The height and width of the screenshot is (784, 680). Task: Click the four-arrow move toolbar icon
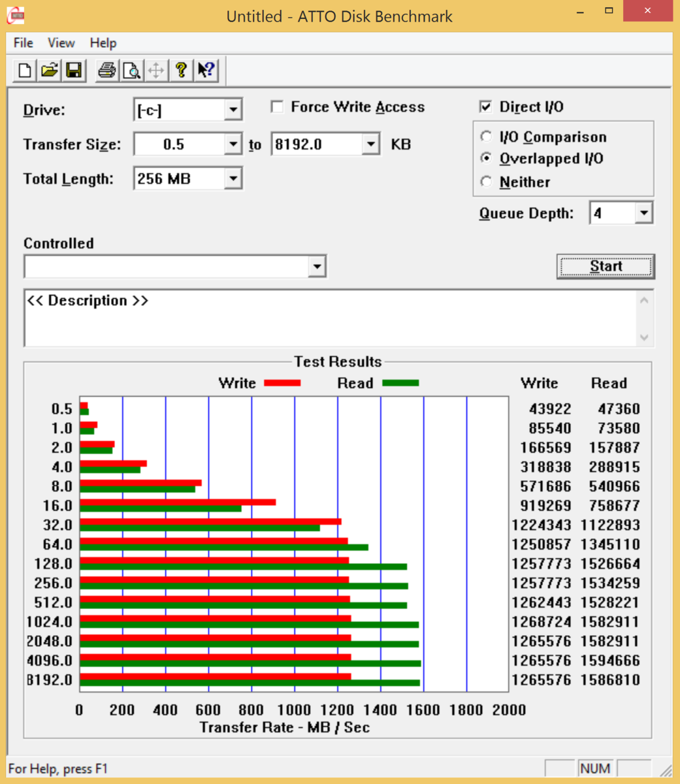(x=156, y=70)
